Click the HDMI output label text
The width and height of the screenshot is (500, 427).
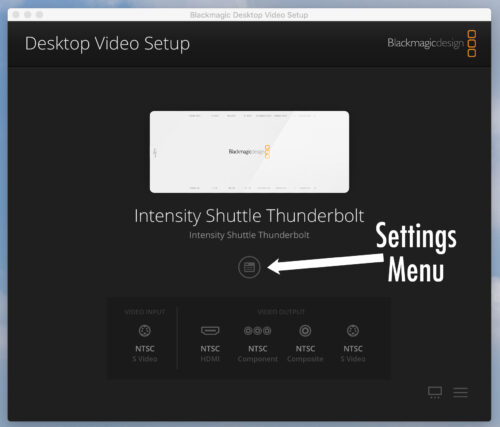210,359
